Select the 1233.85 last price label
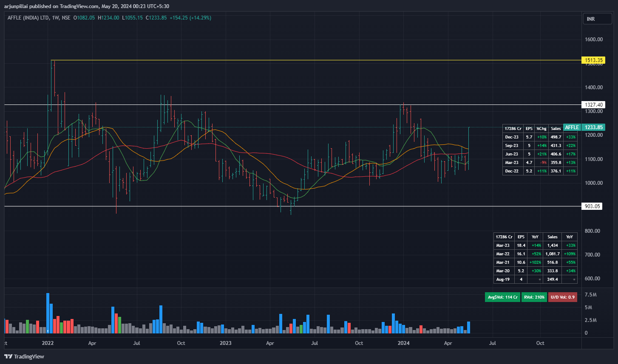The width and height of the screenshot is (618, 364). coord(594,127)
